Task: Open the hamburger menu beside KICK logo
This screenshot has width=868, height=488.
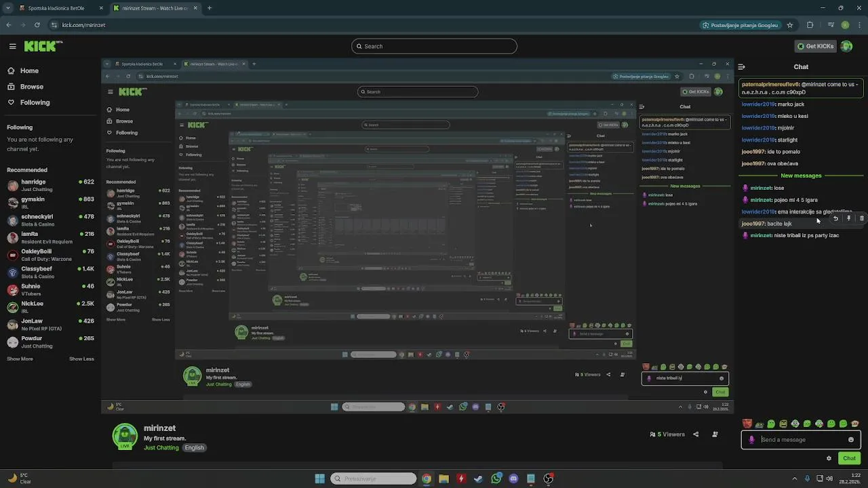Action: pos(12,46)
